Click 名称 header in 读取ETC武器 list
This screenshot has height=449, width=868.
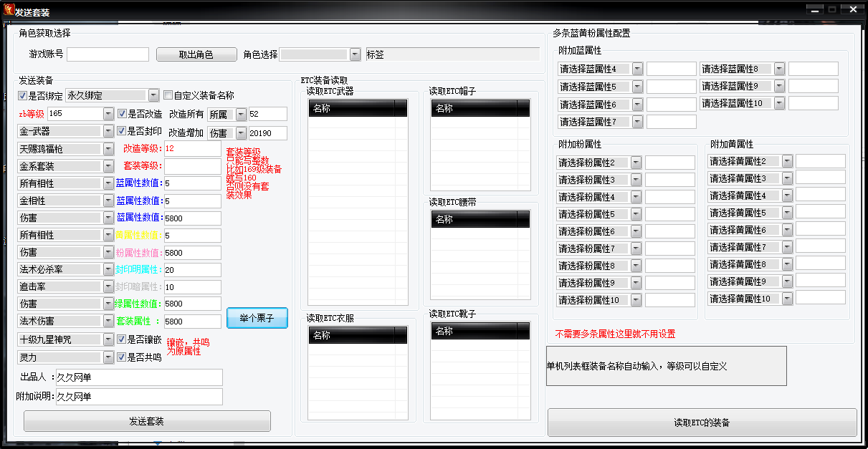(x=351, y=108)
